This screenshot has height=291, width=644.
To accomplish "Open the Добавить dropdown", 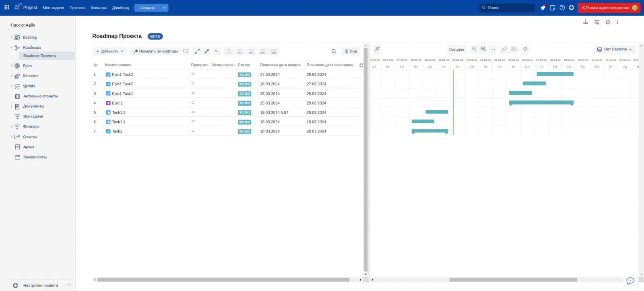I will [x=110, y=51].
